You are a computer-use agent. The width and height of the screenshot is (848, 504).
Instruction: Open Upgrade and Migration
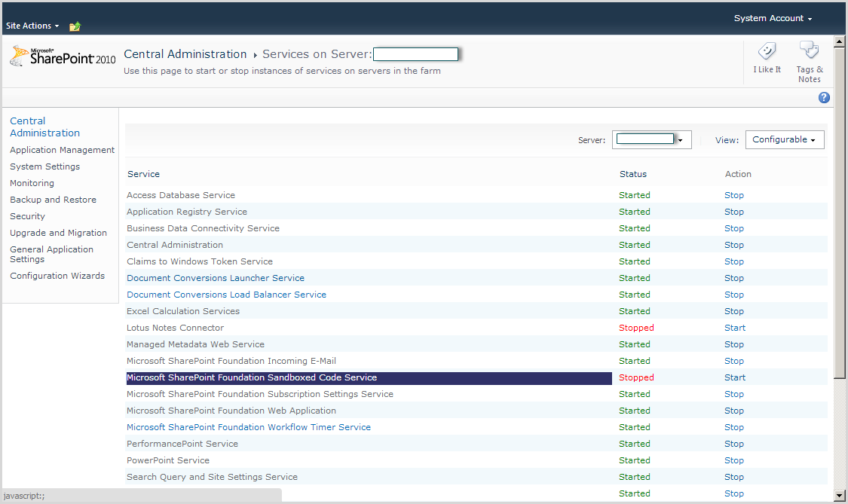point(58,233)
